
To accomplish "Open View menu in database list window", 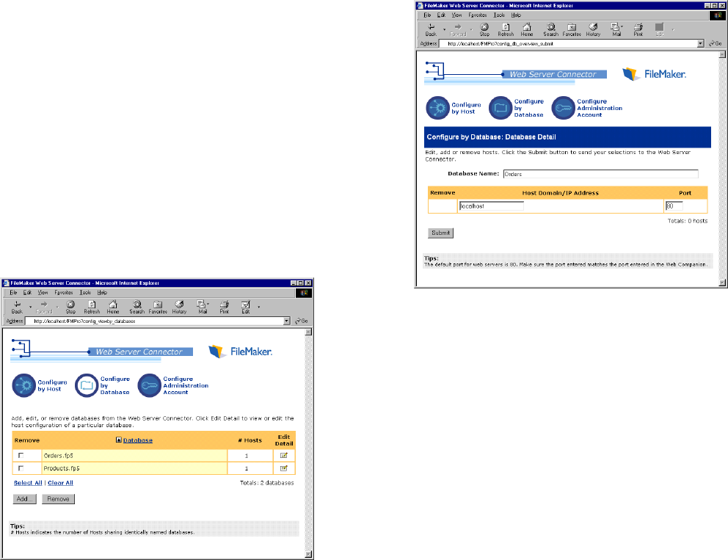I will (43, 293).
